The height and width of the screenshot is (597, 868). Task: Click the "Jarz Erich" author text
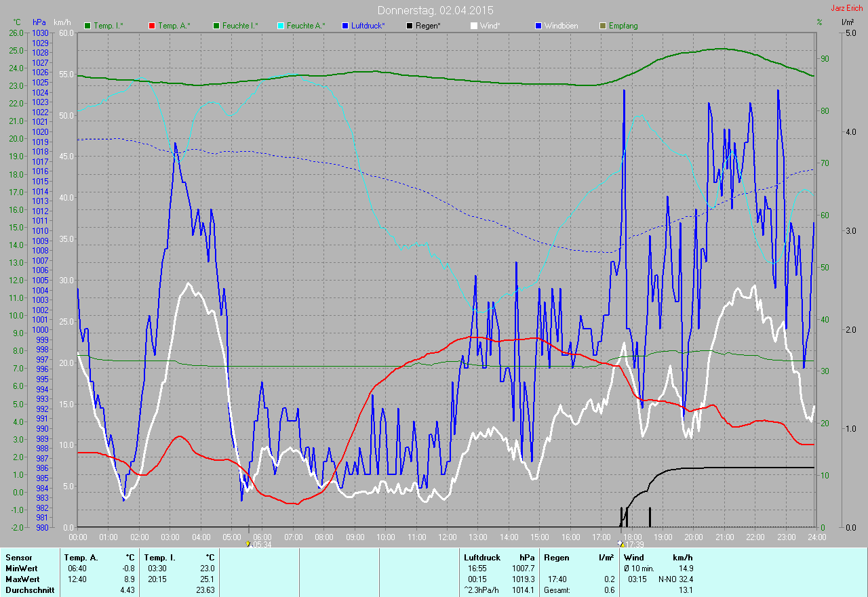pos(847,8)
